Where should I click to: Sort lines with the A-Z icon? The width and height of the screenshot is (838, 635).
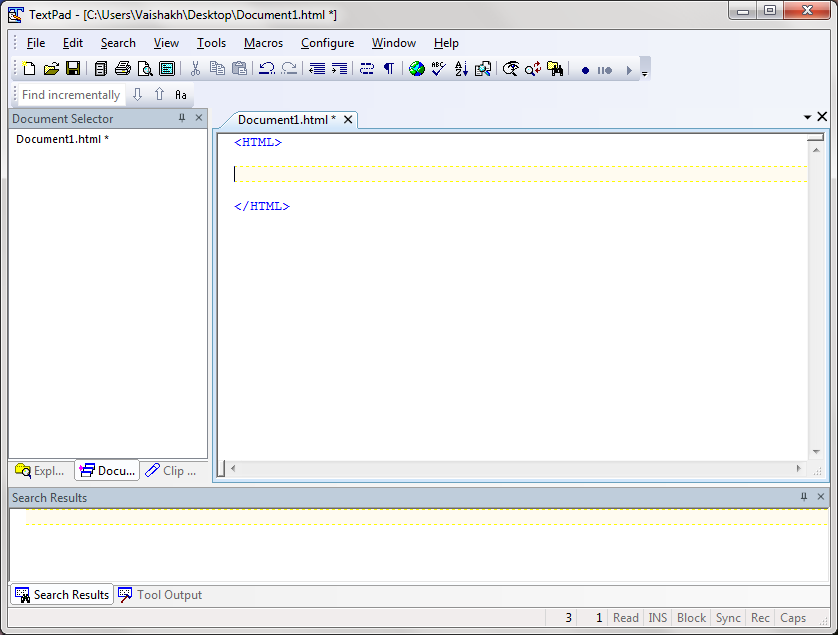click(461, 69)
